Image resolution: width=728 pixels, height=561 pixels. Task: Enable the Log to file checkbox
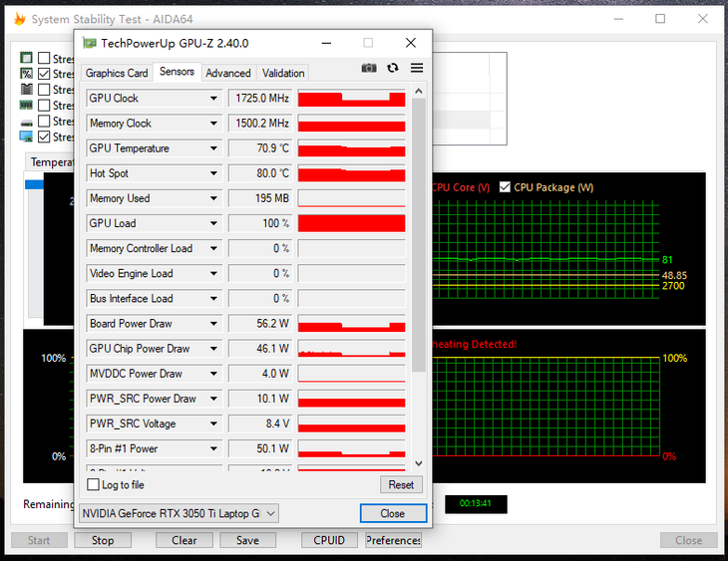click(94, 485)
